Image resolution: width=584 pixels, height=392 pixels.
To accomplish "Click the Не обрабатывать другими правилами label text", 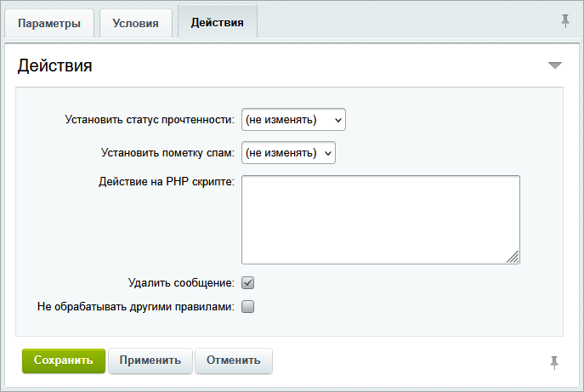I will [135, 307].
